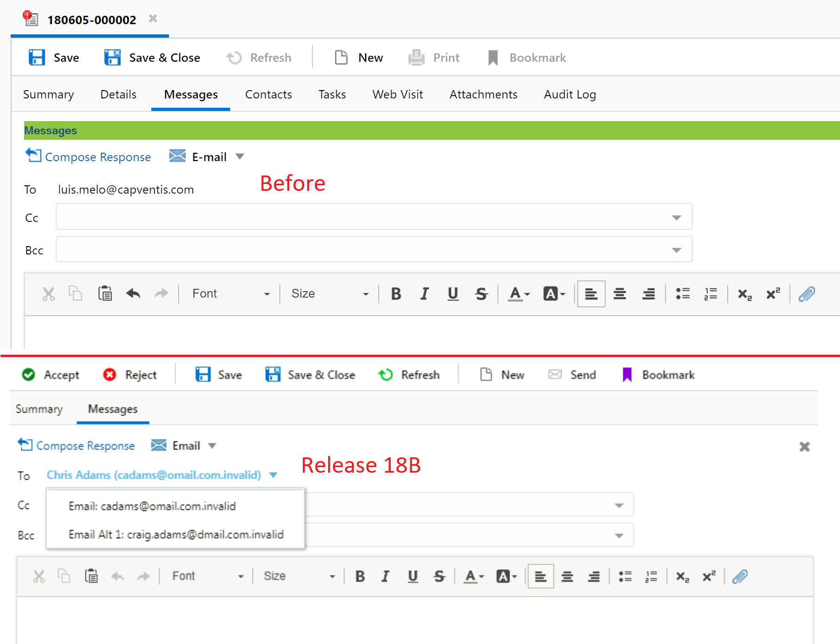Viewport: 840px width, 644px height.
Task: Click the Paste icon in the message editor
Action: (105, 293)
